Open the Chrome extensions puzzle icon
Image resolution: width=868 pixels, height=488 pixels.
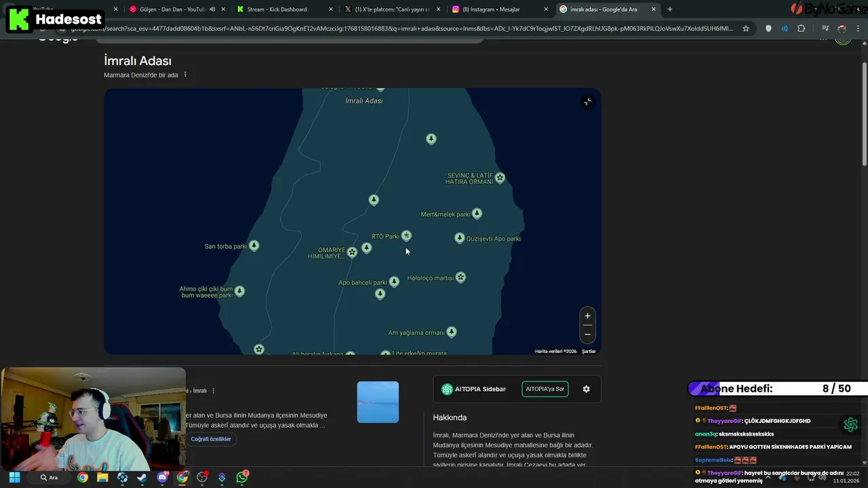pyautogui.click(x=801, y=28)
